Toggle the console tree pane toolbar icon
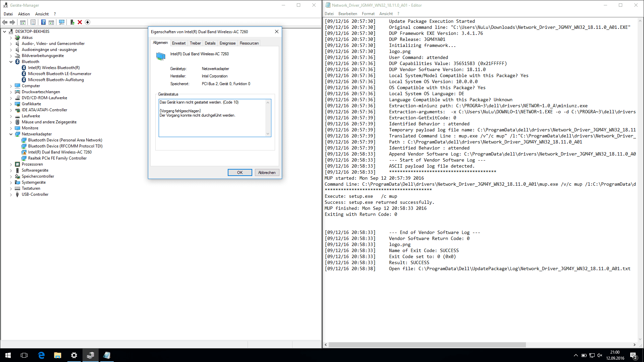Screen dimensions: 644x362 click(x=23, y=22)
